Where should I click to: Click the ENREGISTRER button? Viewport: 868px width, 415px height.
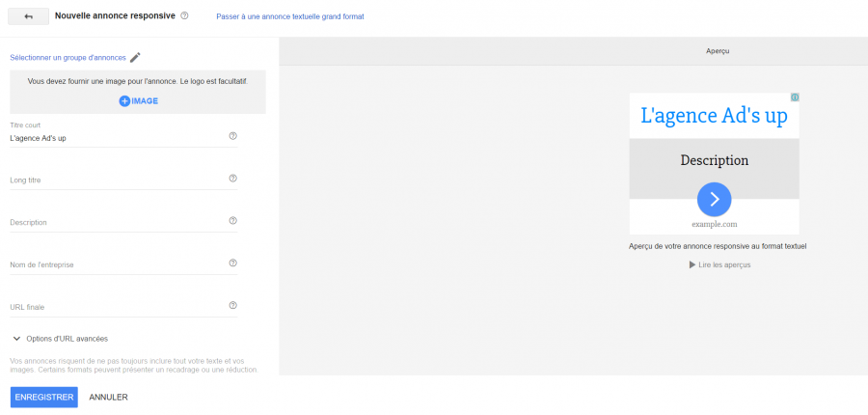(x=44, y=398)
